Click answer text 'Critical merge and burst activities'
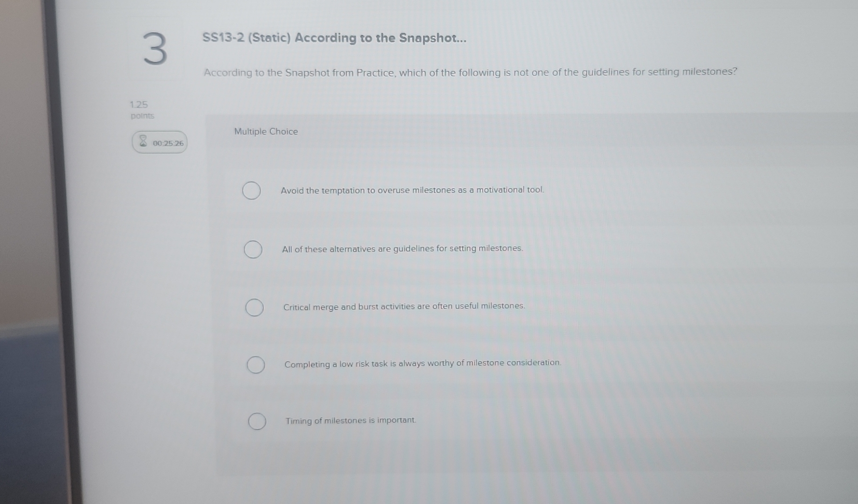This screenshot has height=504, width=858. point(404,307)
